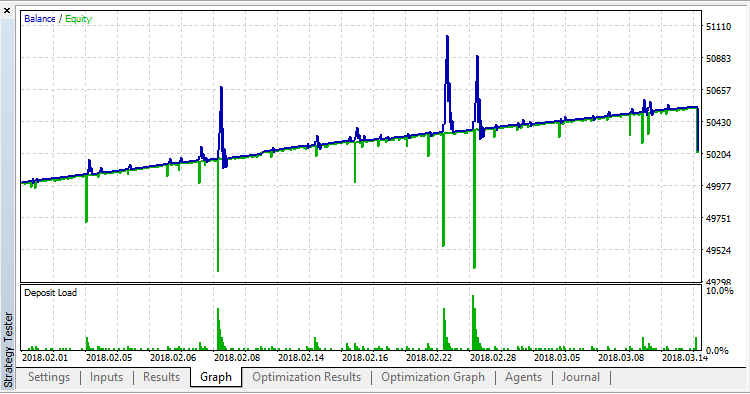The height and width of the screenshot is (394, 750).
Task: Switch to the Inputs tab
Action: (106, 377)
